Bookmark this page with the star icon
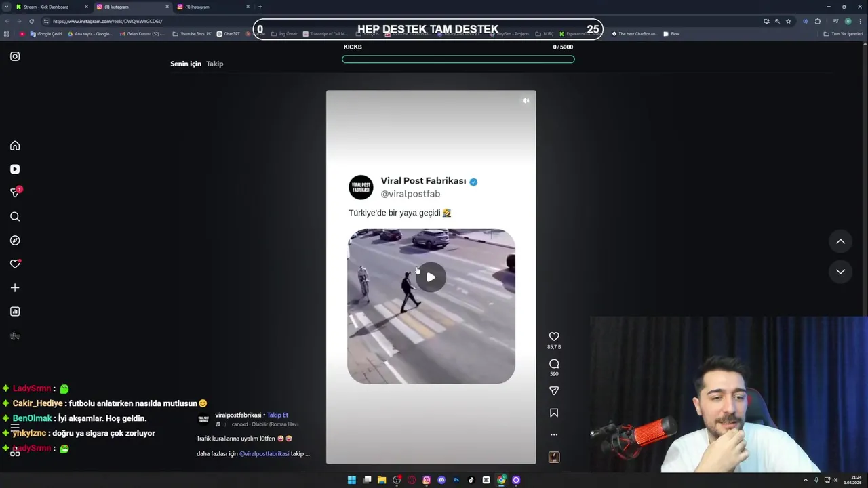Screen dimensions: 868x488 788,21
